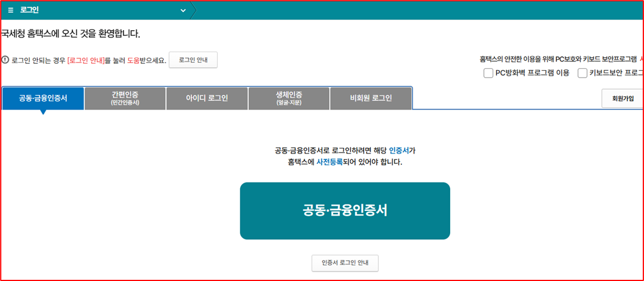Expand the 로그인 breadcrumb dropdown chevron
Image resolution: width=644 pixels, height=281 pixels.
pyautogui.click(x=183, y=10)
